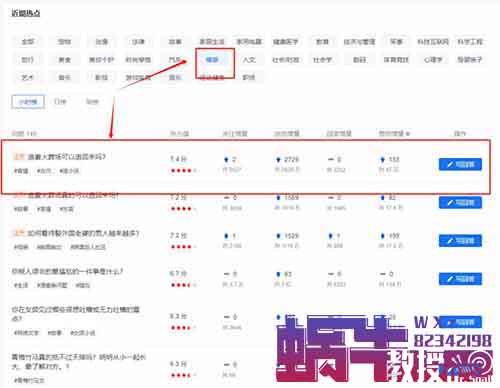Open the question starting with 你在女频文
The height and width of the screenshot is (388, 500).
[76, 314]
